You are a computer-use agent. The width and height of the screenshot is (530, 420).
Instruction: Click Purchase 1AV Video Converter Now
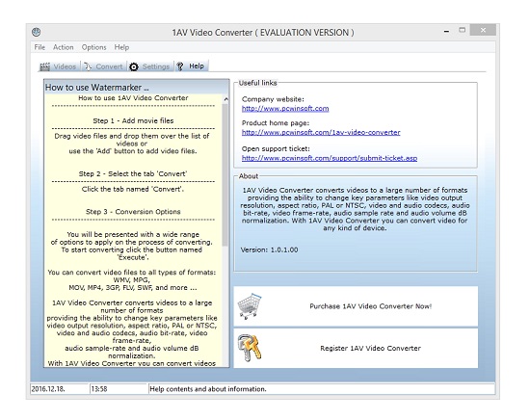point(356,306)
